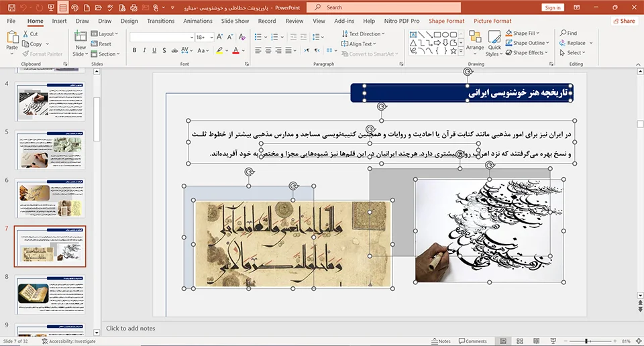Open Ribbon Display Options icon in title bar
Screen dimensions: 644x346
(x=577, y=7)
